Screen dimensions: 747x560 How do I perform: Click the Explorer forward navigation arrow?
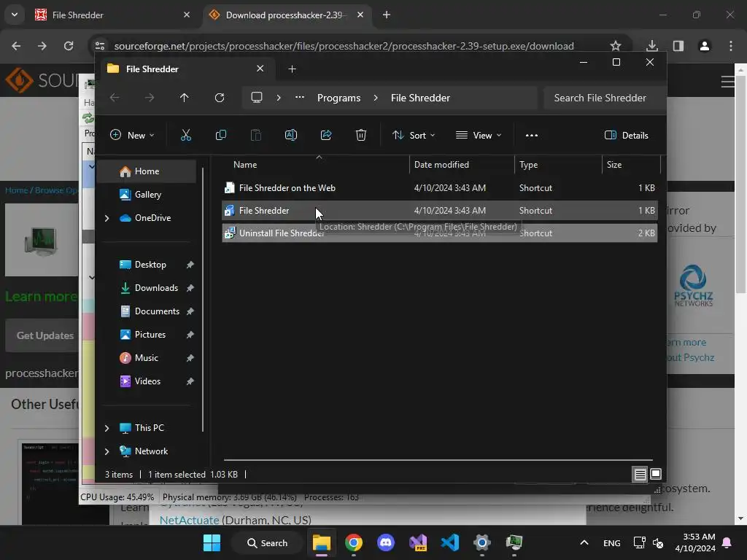[x=149, y=98]
